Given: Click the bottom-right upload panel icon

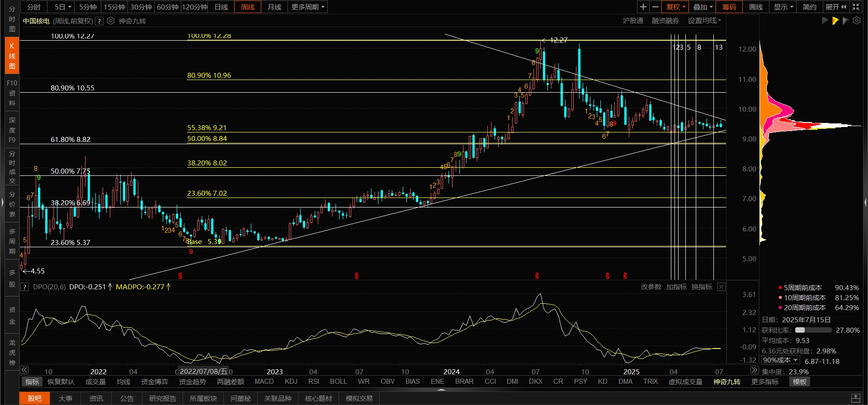Looking at the screenshot, I should [x=855, y=398].
